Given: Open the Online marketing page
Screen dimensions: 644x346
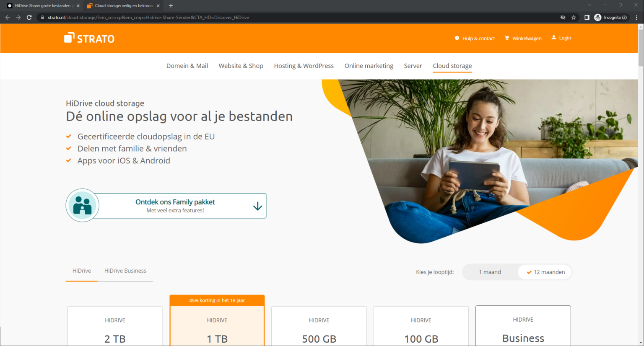Looking at the screenshot, I should (x=369, y=66).
